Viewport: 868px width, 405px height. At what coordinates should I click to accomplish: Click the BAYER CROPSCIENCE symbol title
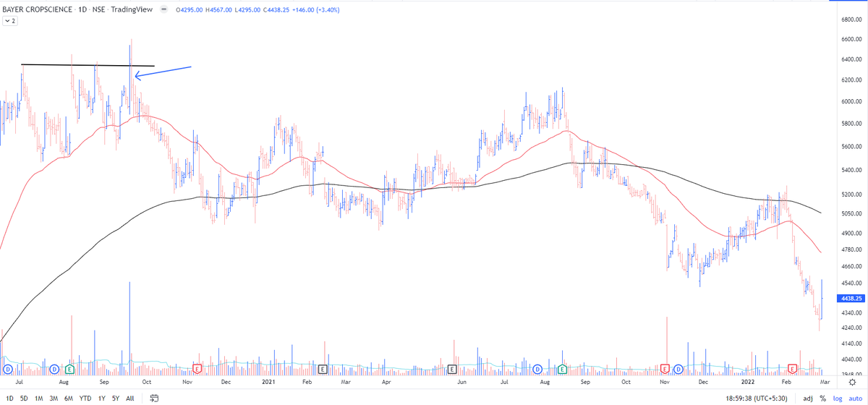pos(37,10)
